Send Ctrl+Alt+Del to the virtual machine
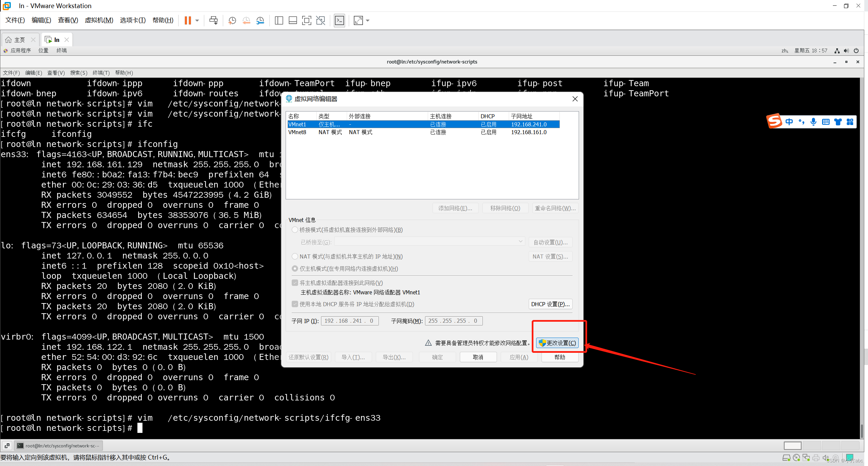The height and width of the screenshot is (466, 868). pyautogui.click(x=213, y=21)
